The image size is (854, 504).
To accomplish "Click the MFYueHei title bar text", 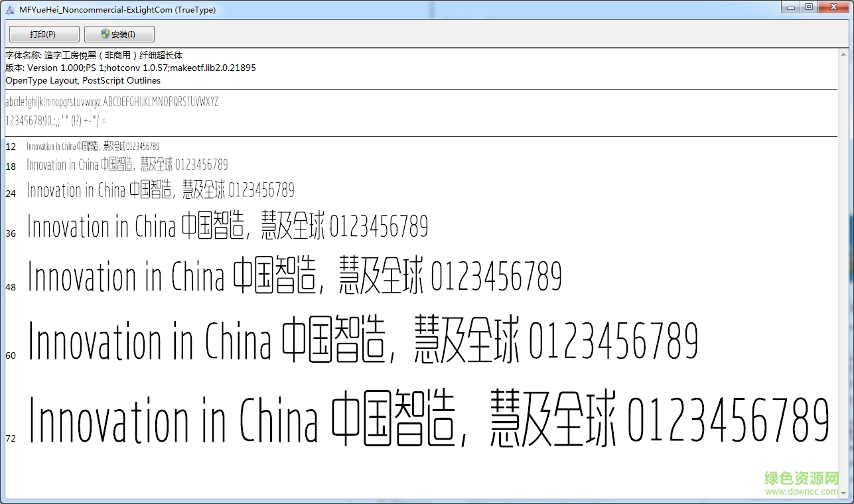I will pos(116,9).
